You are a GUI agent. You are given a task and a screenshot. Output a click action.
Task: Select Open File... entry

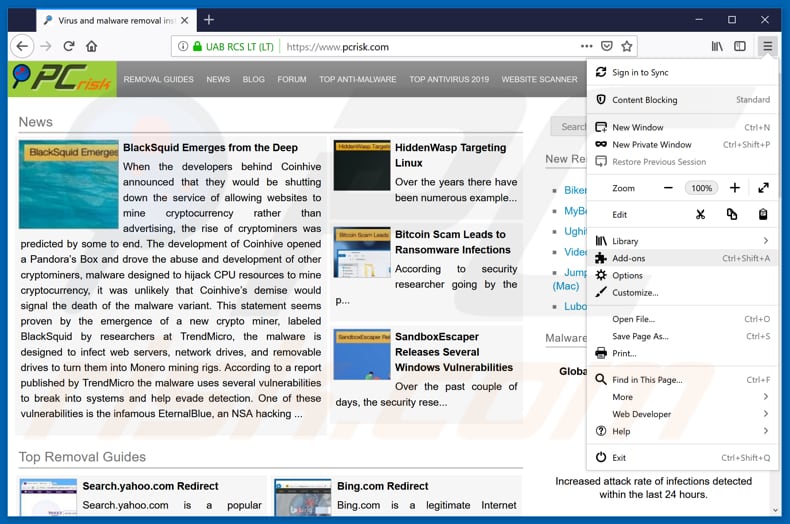coord(683,319)
